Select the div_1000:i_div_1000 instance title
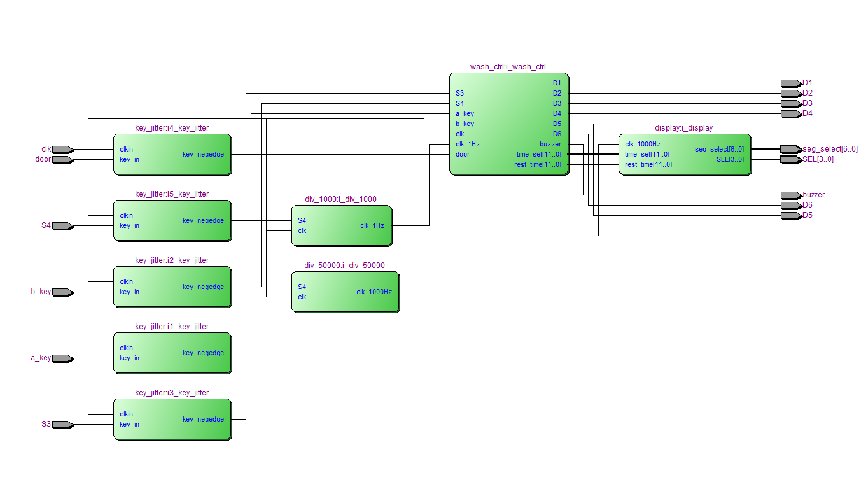The width and height of the screenshot is (868, 482). [x=340, y=199]
